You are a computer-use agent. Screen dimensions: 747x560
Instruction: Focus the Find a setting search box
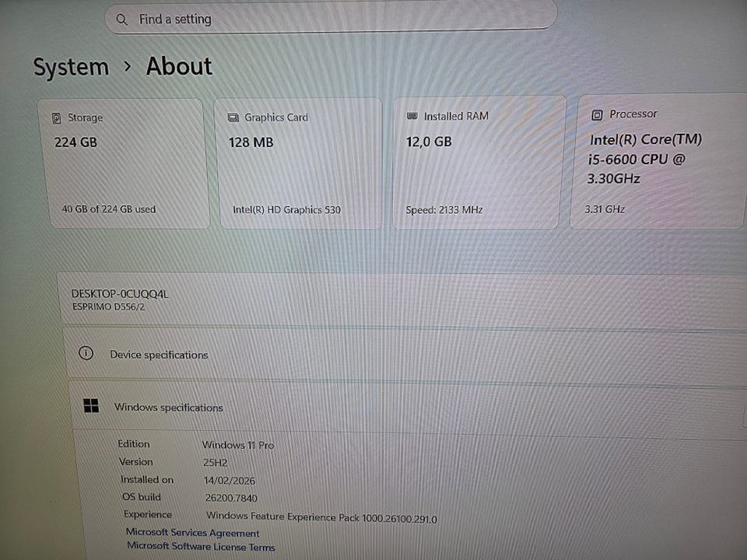(331, 18)
